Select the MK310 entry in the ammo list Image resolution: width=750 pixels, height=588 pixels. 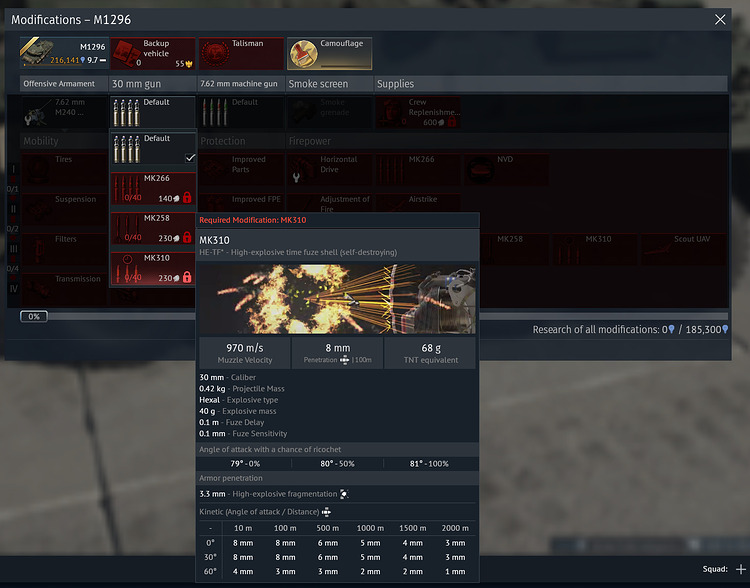152,267
